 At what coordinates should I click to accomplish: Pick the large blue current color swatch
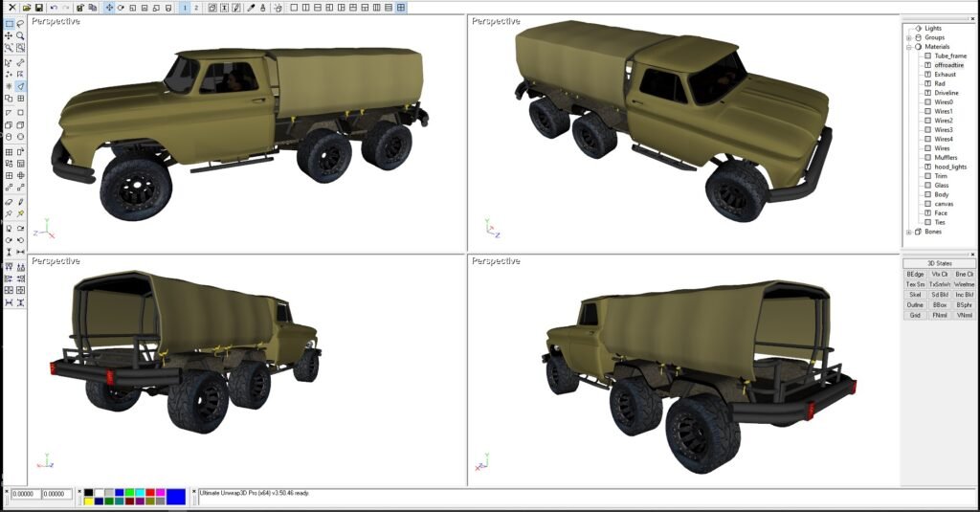(176, 497)
